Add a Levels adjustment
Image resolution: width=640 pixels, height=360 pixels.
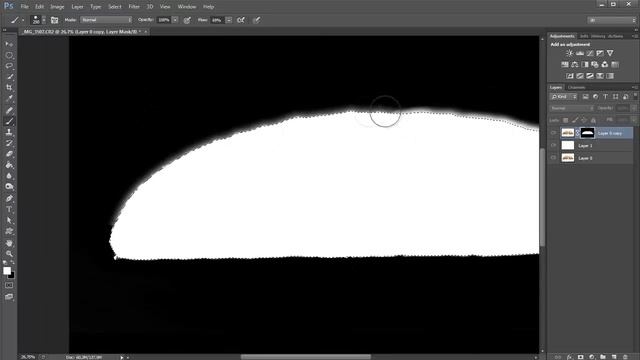[x=580, y=53]
